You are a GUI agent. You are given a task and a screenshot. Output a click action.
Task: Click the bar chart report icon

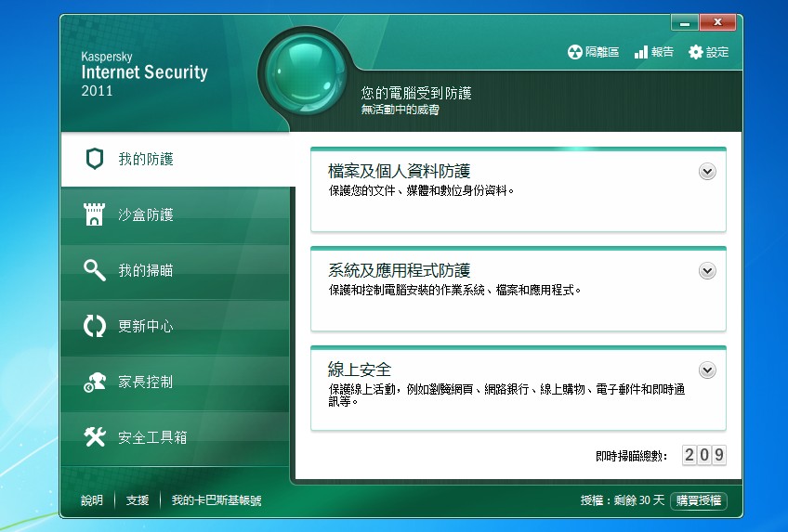click(x=641, y=52)
